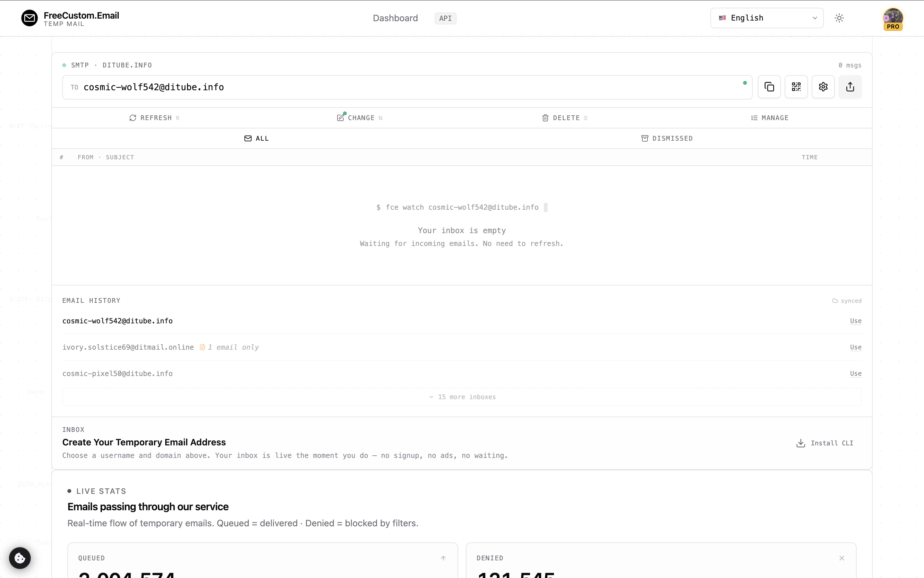The image size is (924, 578).
Task: Use cosmic-wolf542@ditube.info from history
Action: tap(856, 321)
